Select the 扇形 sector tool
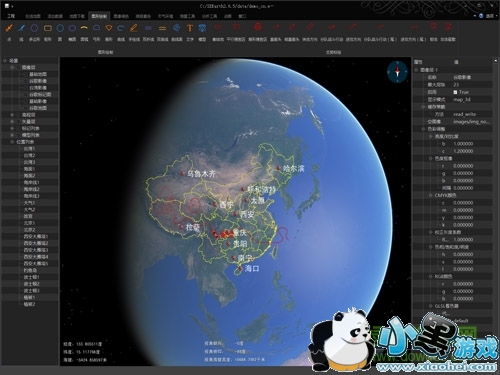 pyautogui.click(x=109, y=32)
